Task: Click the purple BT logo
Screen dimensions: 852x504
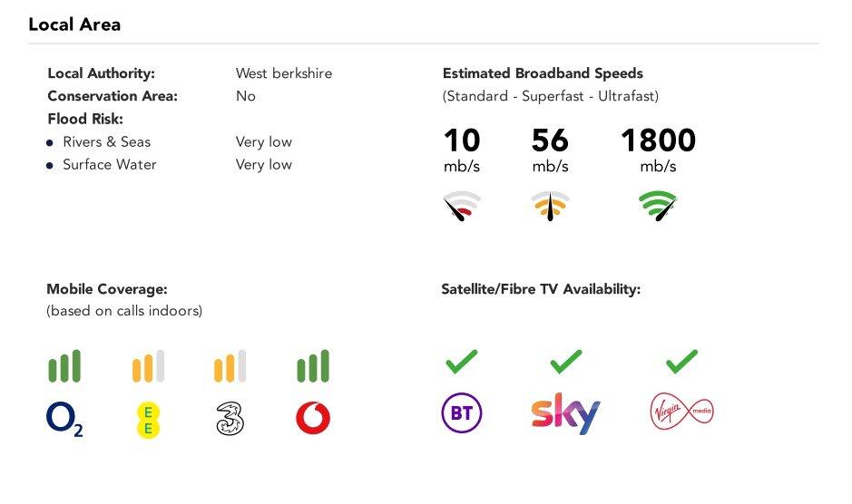Action: click(x=461, y=413)
